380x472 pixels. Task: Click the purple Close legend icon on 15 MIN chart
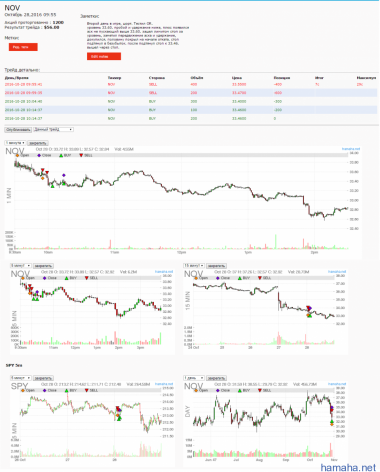[x=218, y=278]
